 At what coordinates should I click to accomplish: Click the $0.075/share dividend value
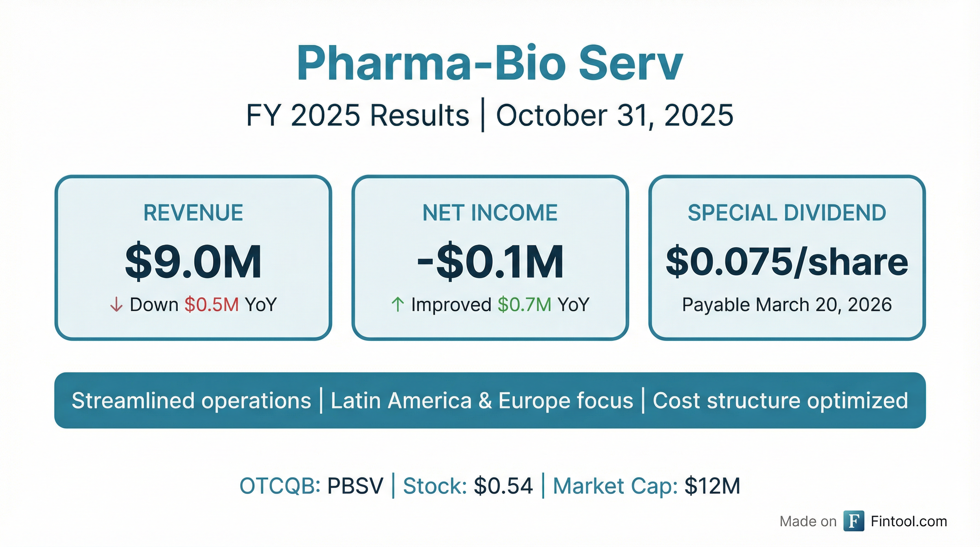tap(787, 262)
